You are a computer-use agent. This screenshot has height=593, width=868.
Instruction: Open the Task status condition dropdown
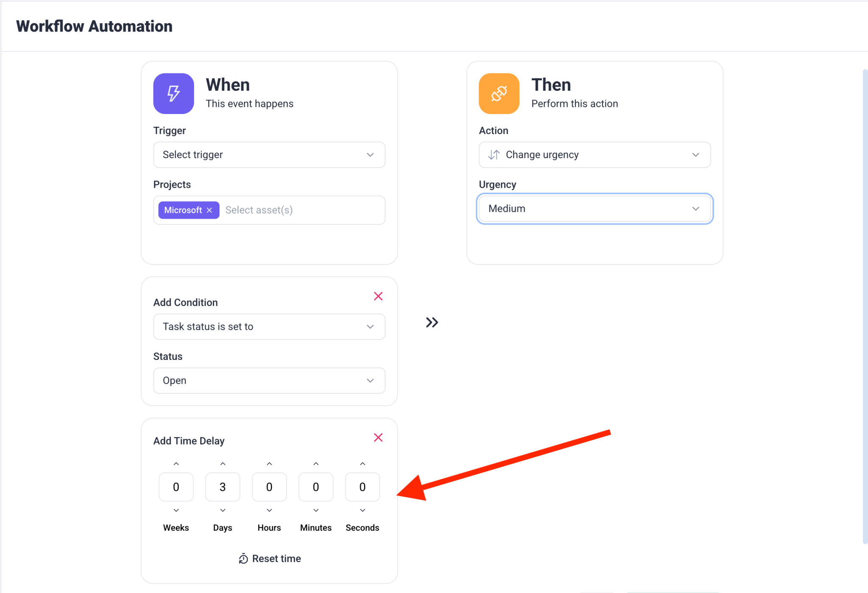[269, 327]
